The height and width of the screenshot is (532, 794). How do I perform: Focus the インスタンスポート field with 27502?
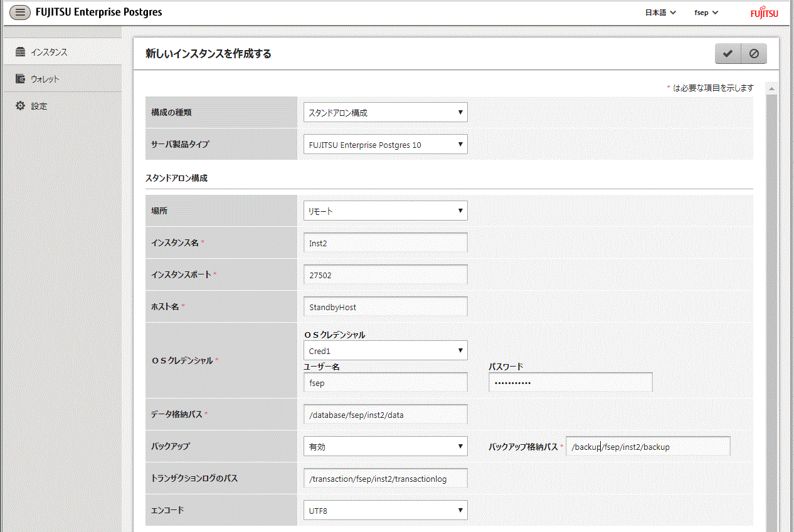[x=386, y=274]
